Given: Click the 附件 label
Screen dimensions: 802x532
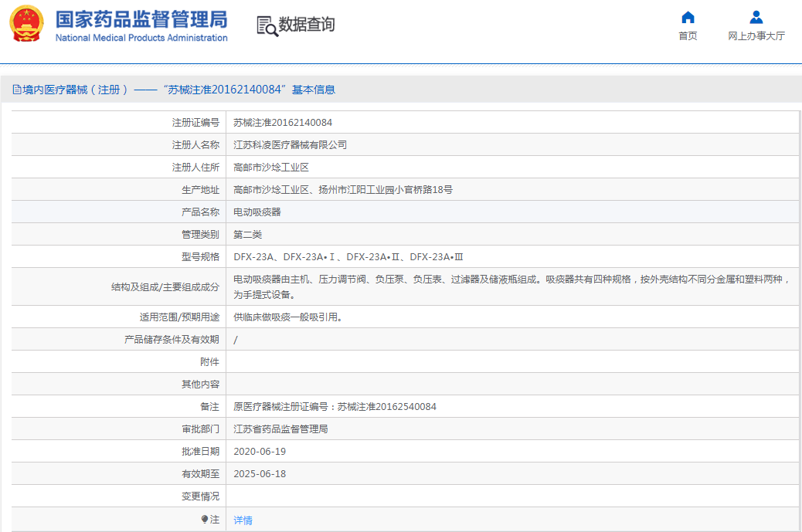Looking at the screenshot, I should [209, 362].
